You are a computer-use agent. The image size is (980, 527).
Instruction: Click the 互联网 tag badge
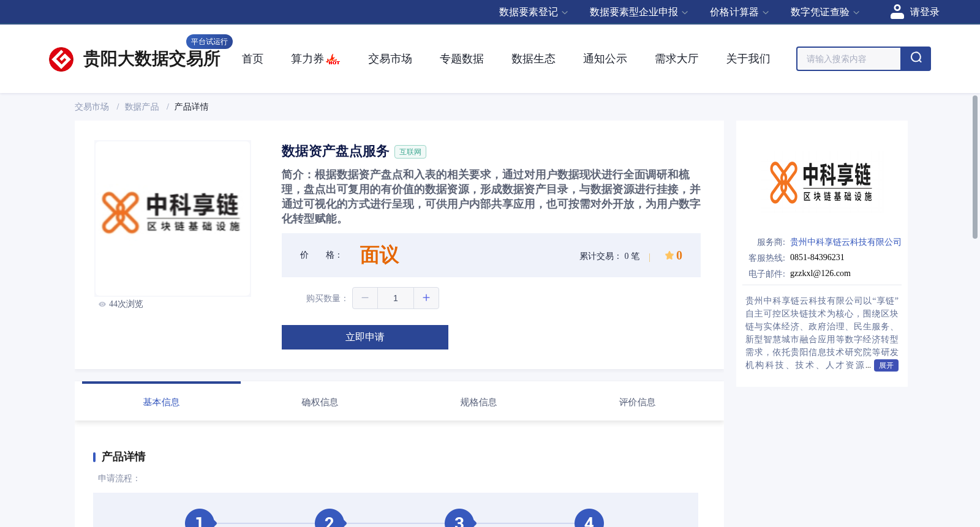410,152
